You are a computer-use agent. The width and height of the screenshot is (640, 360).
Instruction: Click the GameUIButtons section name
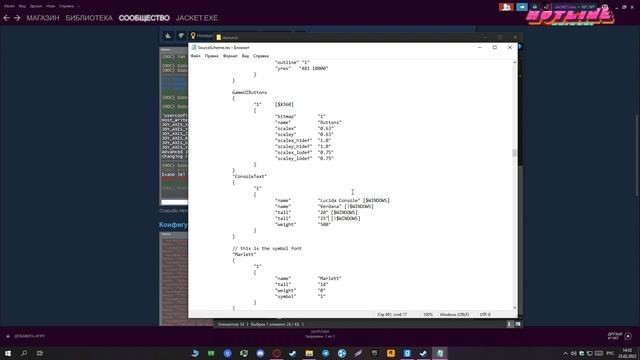249,92
